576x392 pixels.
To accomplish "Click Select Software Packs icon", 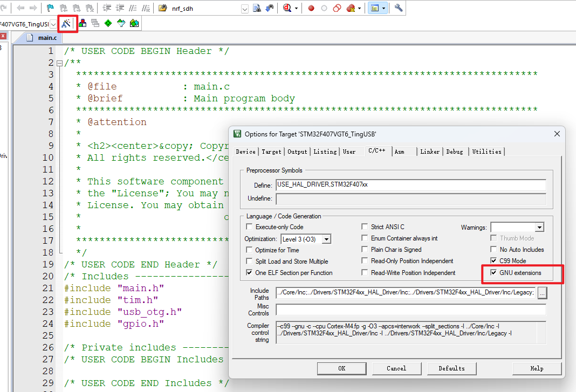I will [x=121, y=23].
